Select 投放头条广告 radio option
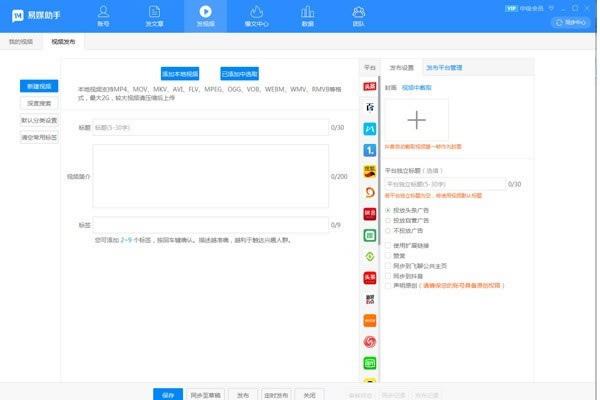 click(388, 211)
